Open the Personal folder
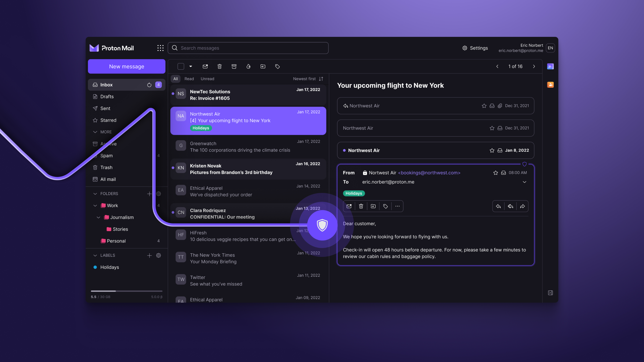 pyautogui.click(x=126, y=241)
